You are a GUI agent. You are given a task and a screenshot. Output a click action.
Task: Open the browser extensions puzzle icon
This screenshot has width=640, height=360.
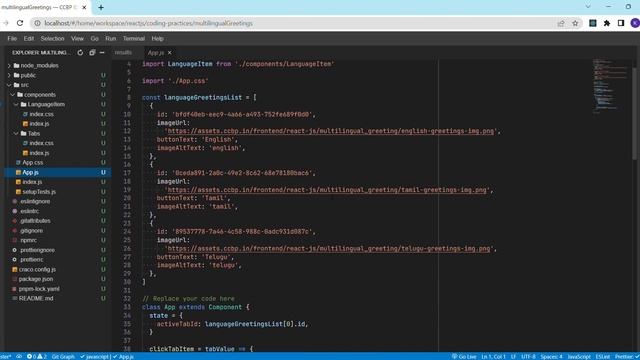[x=607, y=23]
